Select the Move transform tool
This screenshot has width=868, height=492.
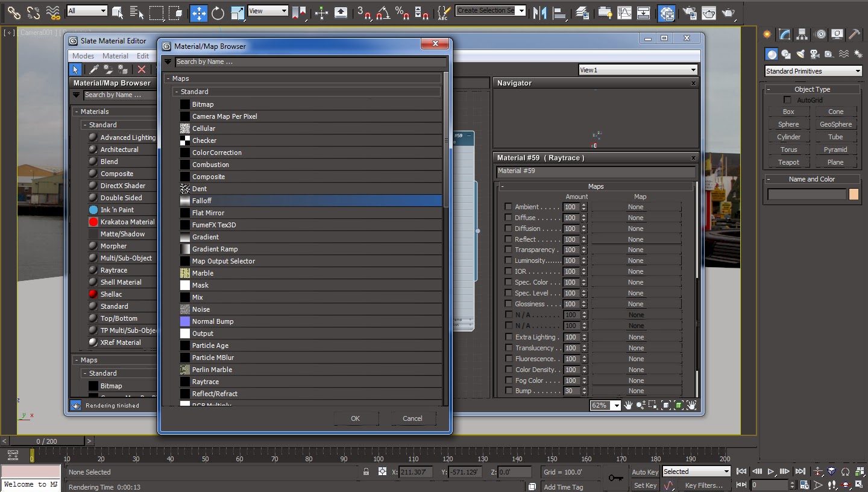click(198, 13)
